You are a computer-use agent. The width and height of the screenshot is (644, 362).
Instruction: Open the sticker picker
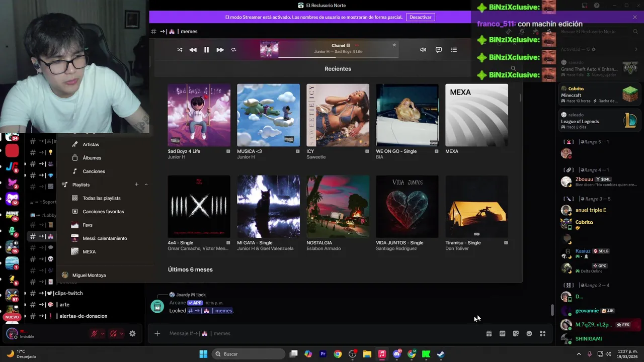click(x=516, y=333)
